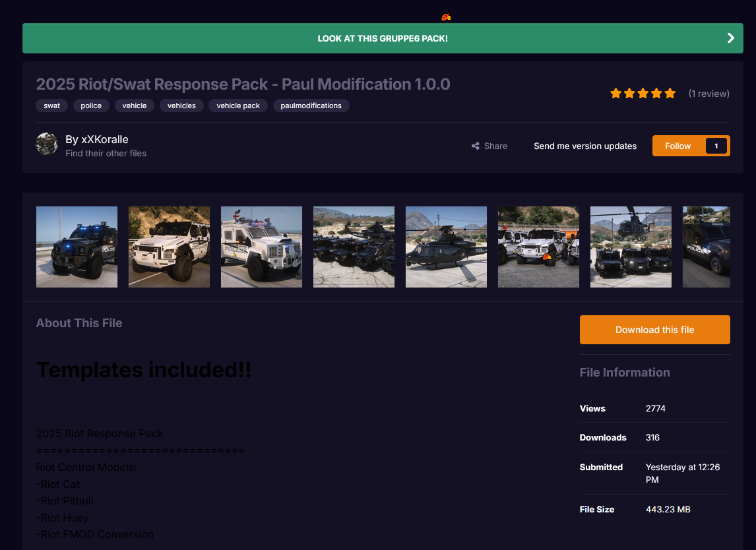Screen dimensions: 756x550
Task: View the partially visible last thumbnail
Action: coord(706,247)
